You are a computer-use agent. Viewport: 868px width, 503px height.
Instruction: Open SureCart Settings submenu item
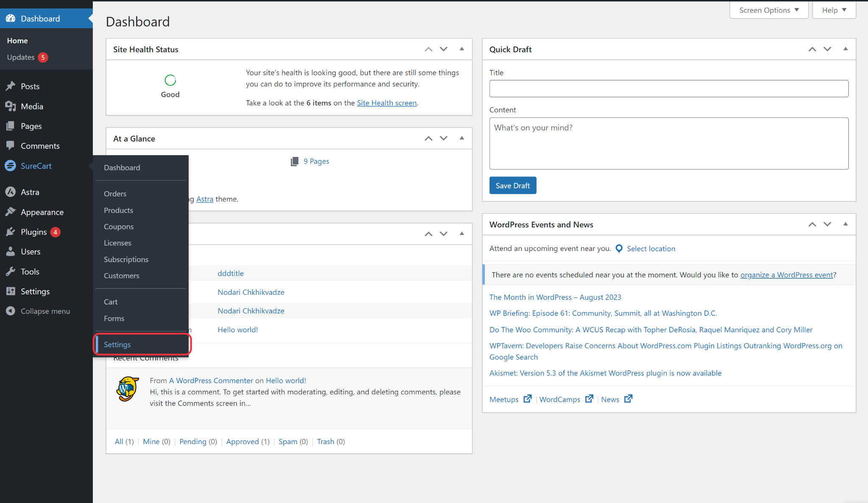point(117,344)
